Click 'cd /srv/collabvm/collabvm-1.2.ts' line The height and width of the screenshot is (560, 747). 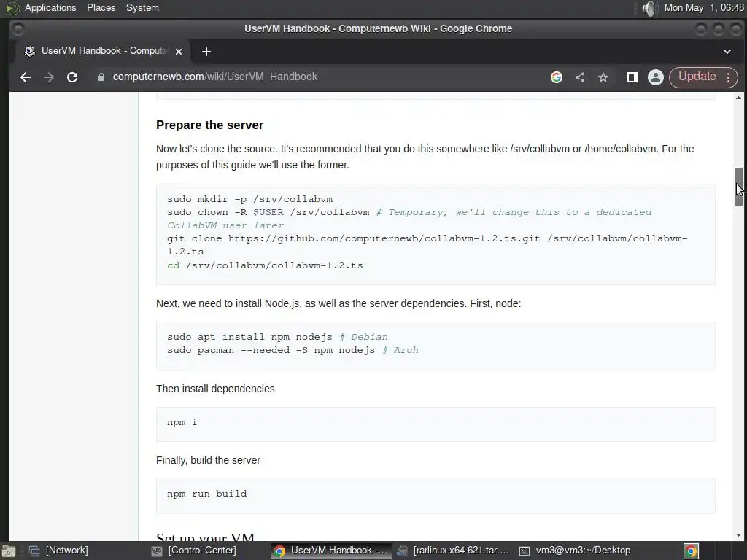(265, 265)
